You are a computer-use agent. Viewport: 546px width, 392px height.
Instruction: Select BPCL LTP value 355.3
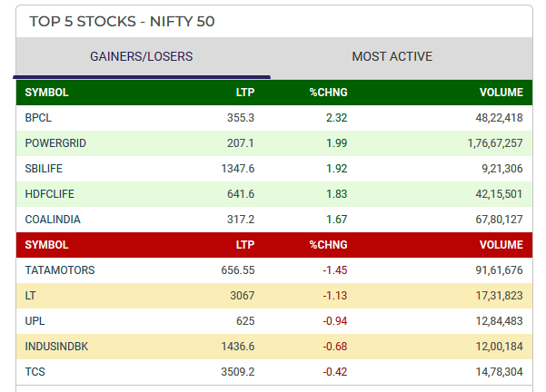(241, 118)
